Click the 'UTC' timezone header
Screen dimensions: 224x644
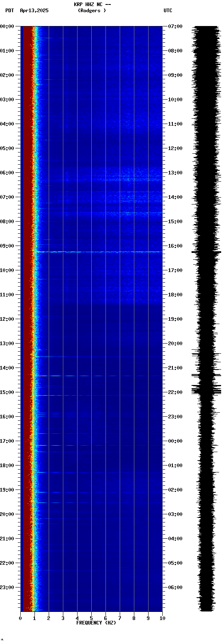pos(168,11)
